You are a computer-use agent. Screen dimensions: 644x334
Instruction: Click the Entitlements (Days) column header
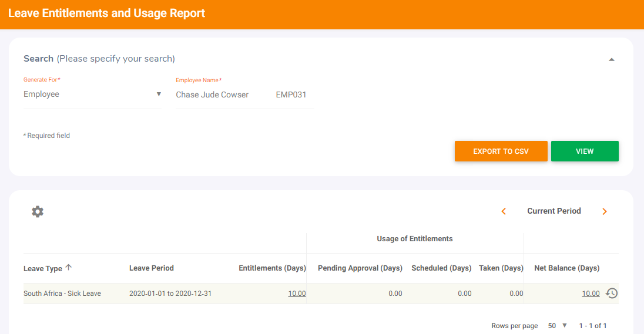(x=272, y=268)
